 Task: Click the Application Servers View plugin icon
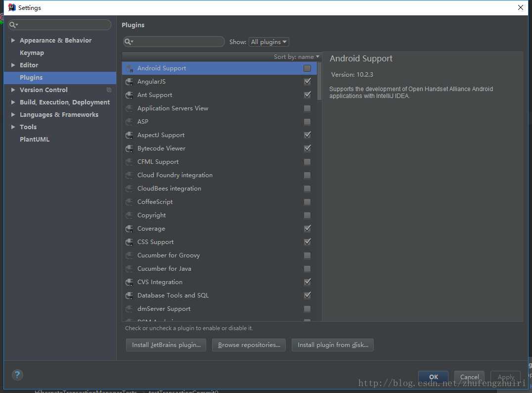tap(129, 109)
